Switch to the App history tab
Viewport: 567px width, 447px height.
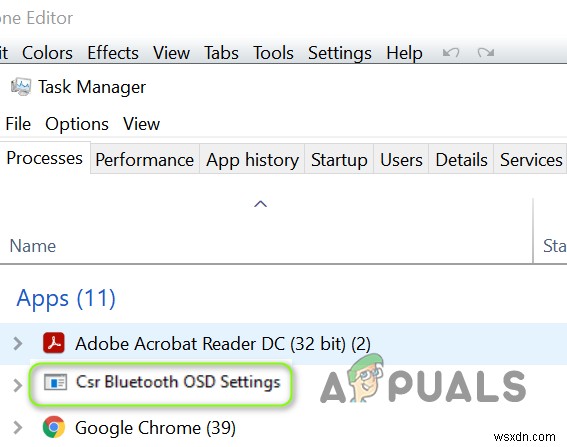tap(252, 159)
